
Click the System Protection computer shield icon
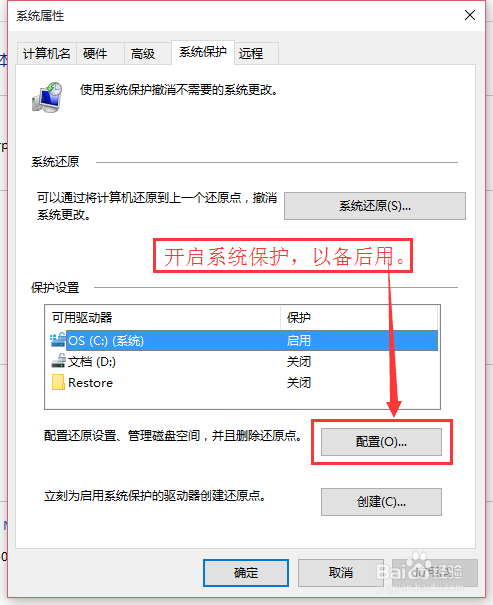[x=47, y=97]
